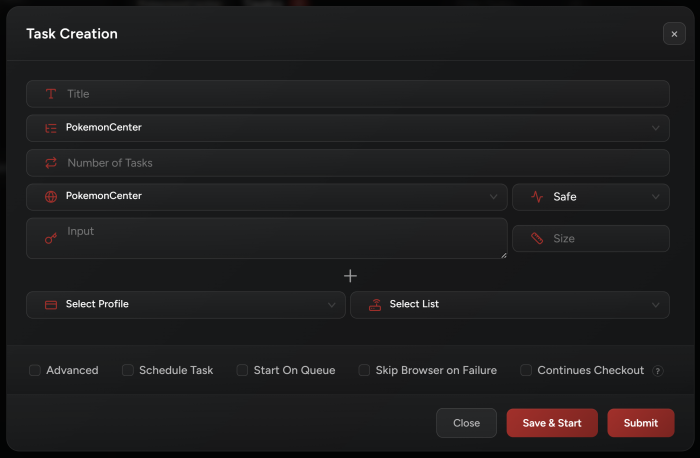The image size is (700, 458).
Task: Enable the Advanced checkbox
Action: click(35, 371)
